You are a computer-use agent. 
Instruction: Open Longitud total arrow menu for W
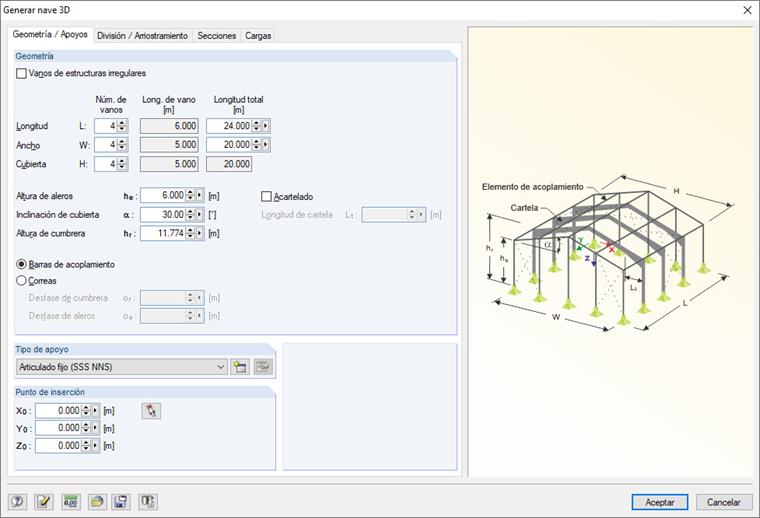click(x=266, y=145)
